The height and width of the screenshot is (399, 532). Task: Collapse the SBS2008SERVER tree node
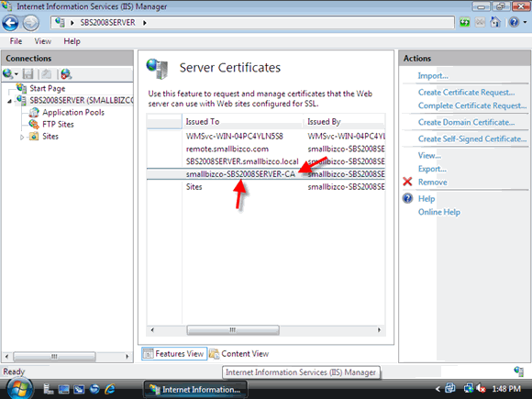[x=9, y=101]
